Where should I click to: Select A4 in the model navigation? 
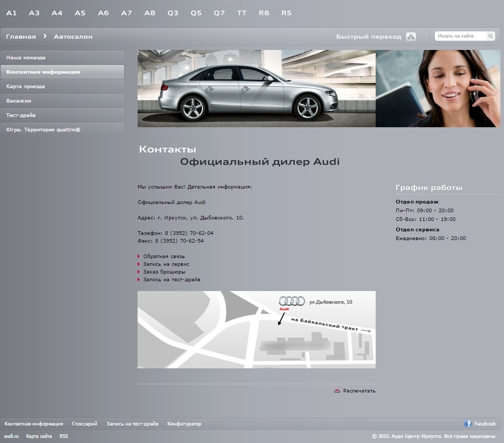click(57, 13)
